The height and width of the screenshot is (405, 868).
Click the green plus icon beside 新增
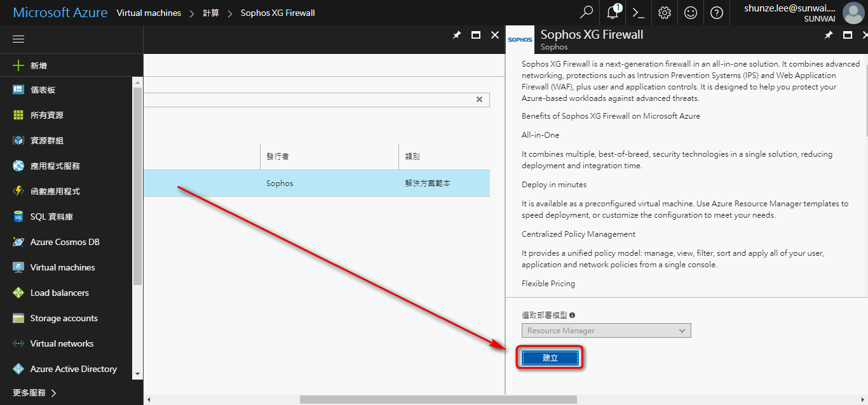click(18, 65)
